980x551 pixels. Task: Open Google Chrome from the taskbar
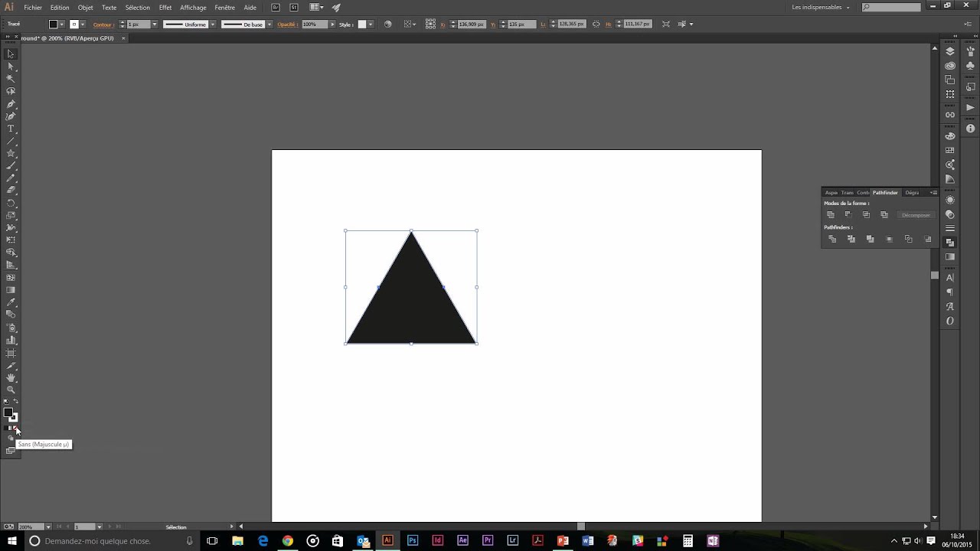point(287,541)
